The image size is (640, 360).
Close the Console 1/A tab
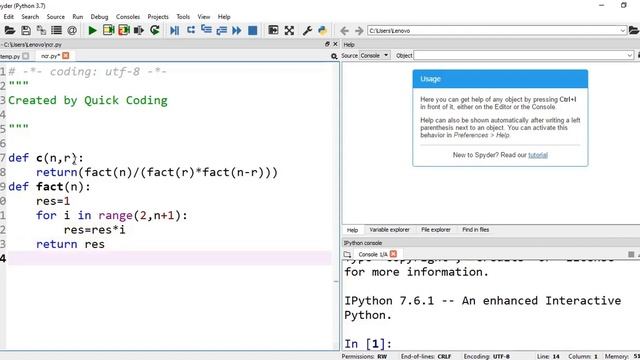(393, 254)
